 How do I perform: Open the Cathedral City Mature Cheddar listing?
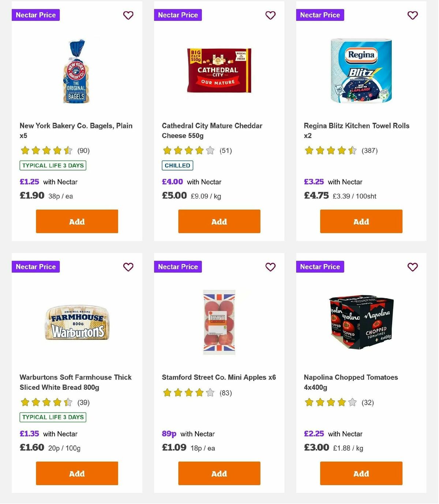point(212,130)
